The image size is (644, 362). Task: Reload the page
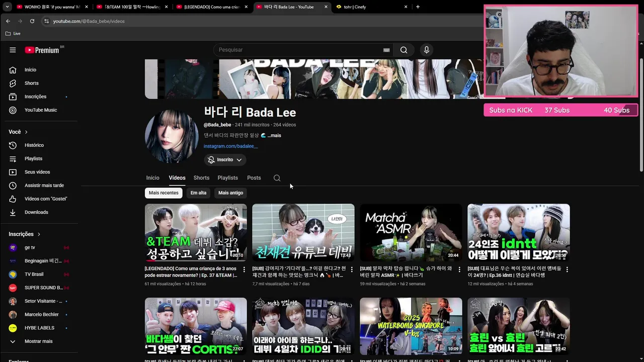tap(32, 21)
